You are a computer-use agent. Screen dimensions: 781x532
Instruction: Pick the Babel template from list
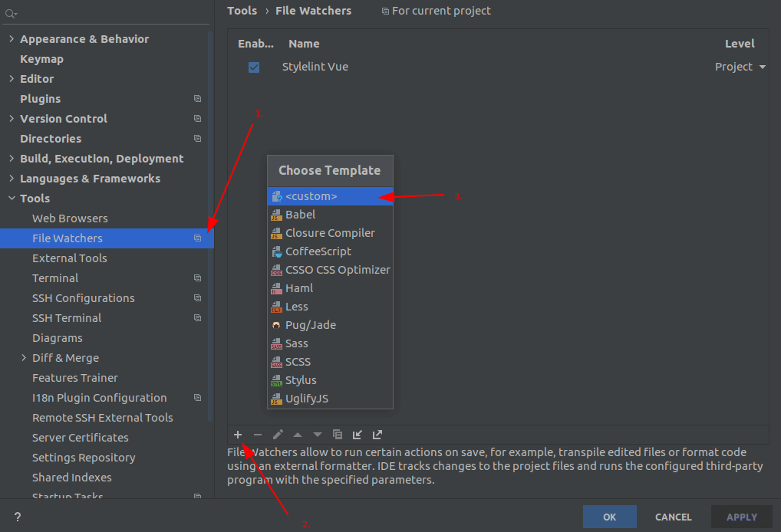tap(300, 215)
